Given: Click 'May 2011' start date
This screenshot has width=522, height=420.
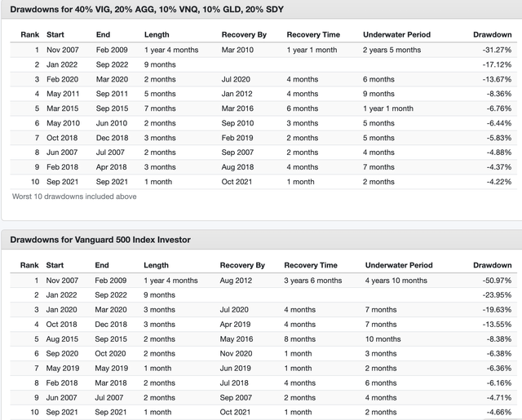Looking at the screenshot, I should point(63,94).
